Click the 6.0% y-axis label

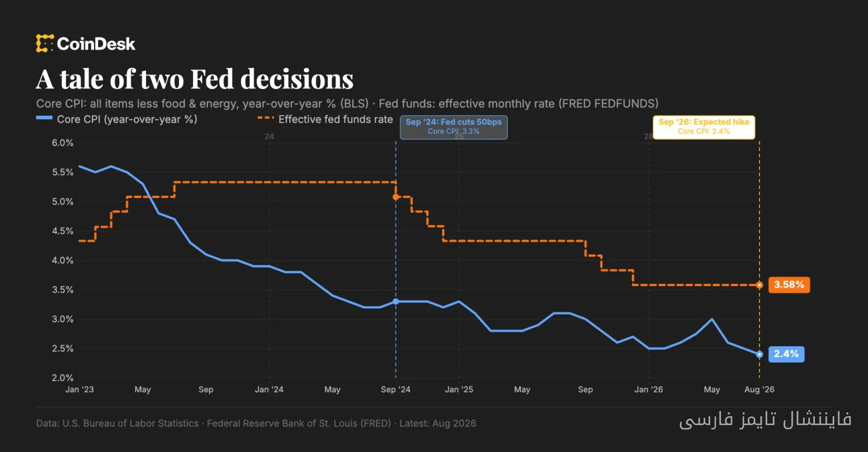coord(62,143)
